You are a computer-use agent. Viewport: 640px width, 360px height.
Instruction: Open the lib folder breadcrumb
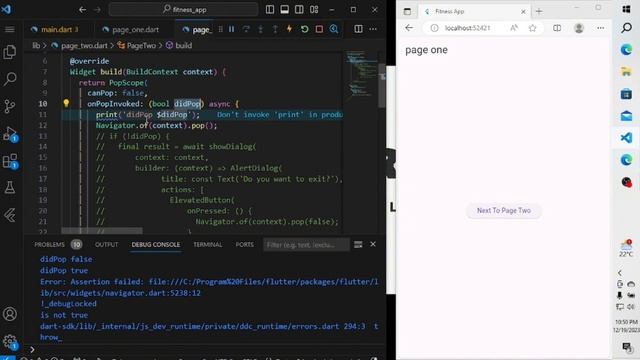coord(36,45)
